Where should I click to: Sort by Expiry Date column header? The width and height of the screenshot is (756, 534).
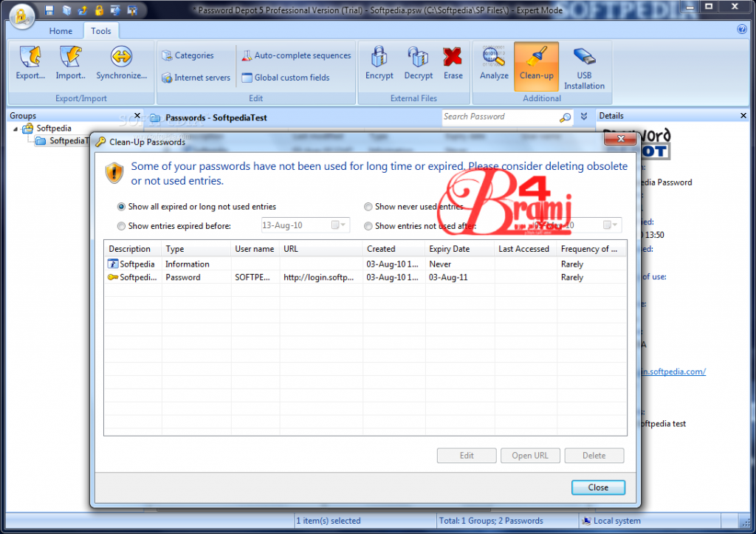point(460,249)
